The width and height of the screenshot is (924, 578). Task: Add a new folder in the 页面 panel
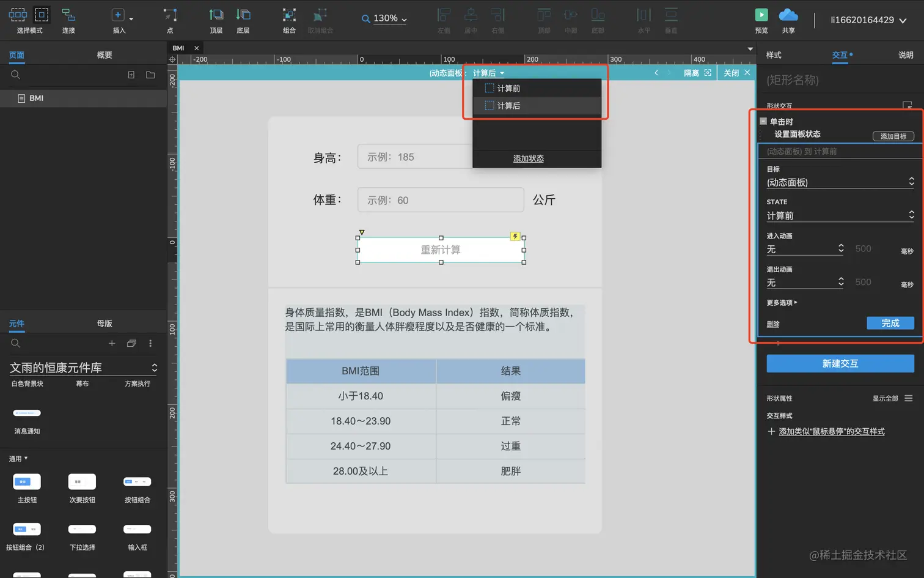pyautogui.click(x=150, y=75)
